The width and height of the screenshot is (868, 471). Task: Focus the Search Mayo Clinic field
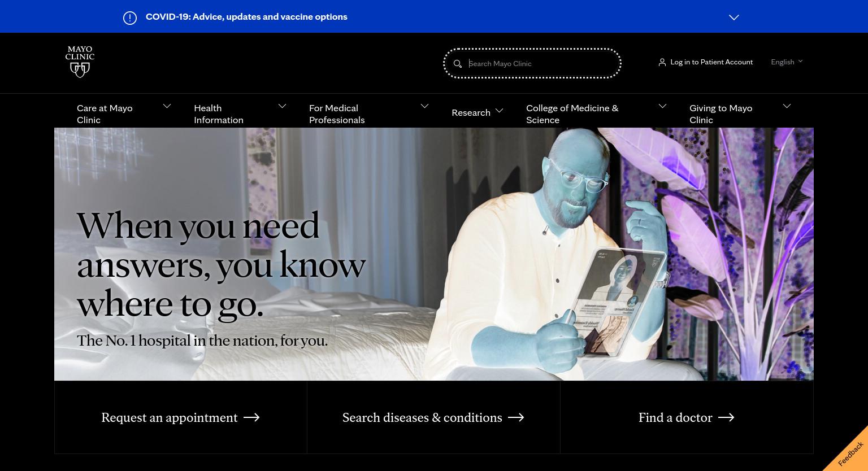[532, 63]
